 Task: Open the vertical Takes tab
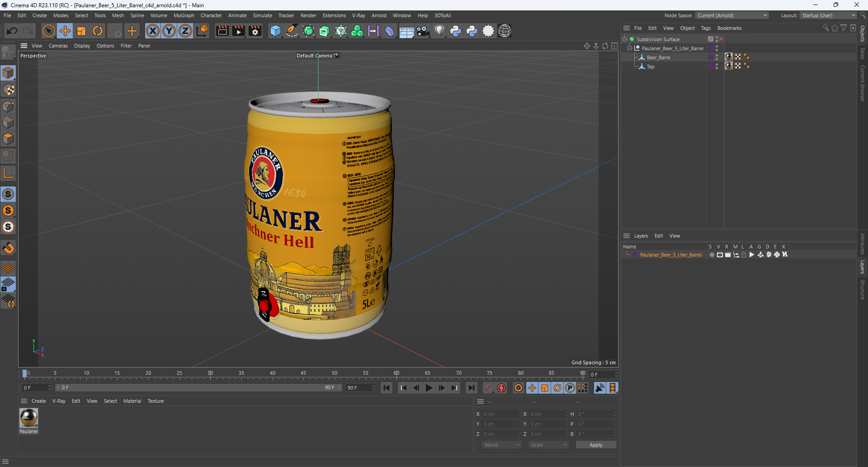pos(863,53)
